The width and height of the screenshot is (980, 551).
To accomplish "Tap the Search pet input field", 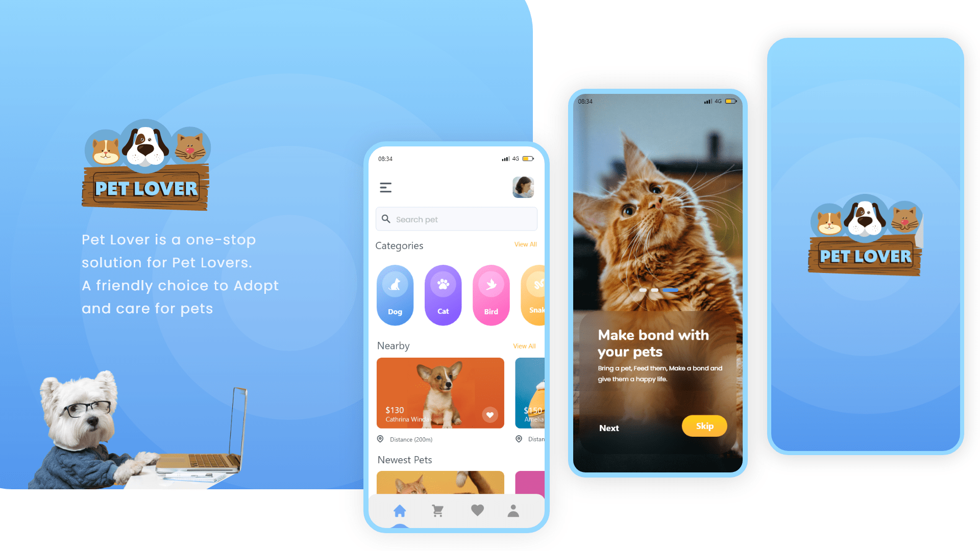I will tap(456, 219).
